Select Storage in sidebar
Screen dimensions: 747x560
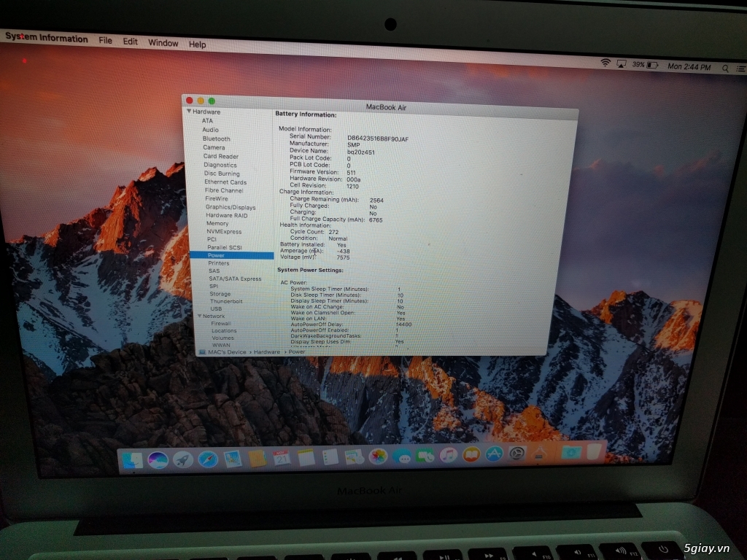(x=220, y=294)
